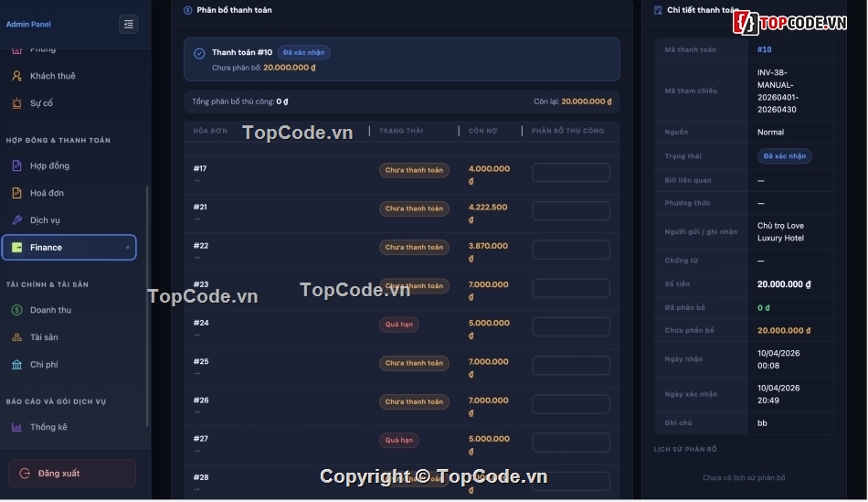This screenshot has height=502, width=868.
Task: Open invoice #25 link
Action: pos(201,362)
